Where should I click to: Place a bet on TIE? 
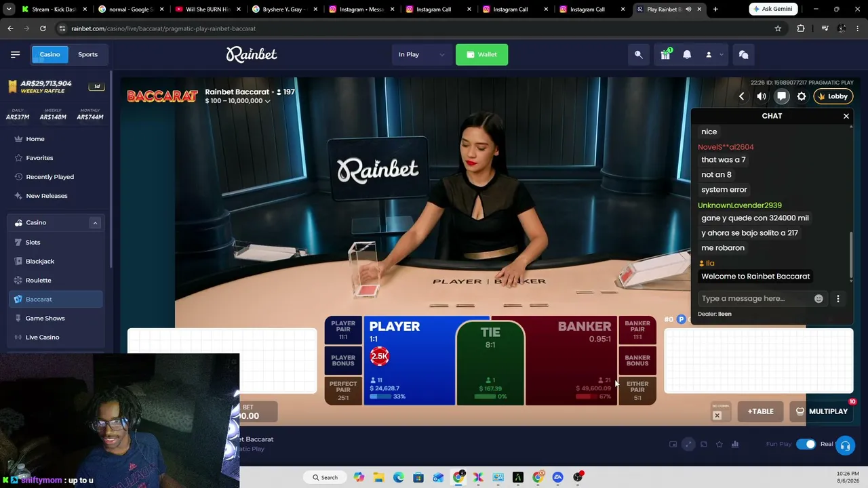coord(490,363)
